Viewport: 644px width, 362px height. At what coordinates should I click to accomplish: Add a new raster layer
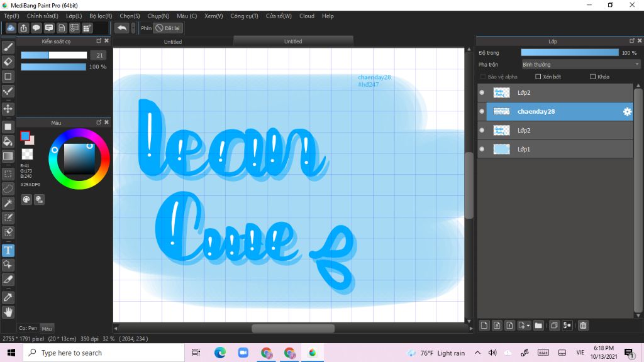coord(484,326)
